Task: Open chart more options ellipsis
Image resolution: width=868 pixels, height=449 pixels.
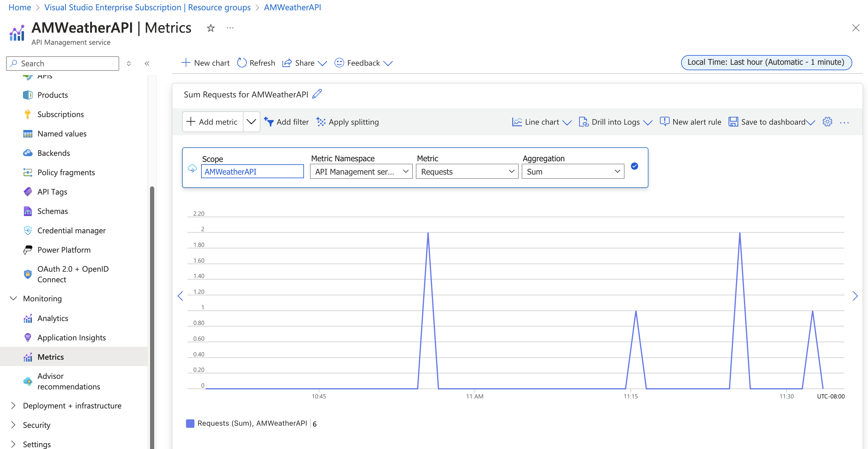Action: [844, 122]
